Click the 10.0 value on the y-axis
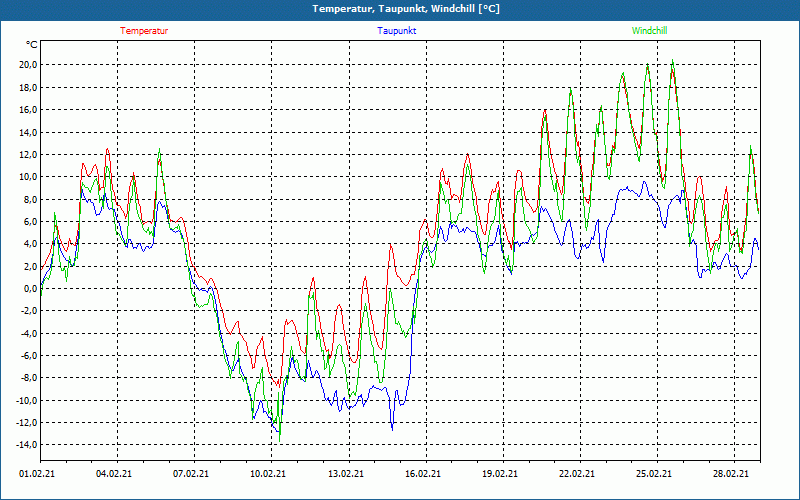This screenshot has width=800, height=500. 28,177
